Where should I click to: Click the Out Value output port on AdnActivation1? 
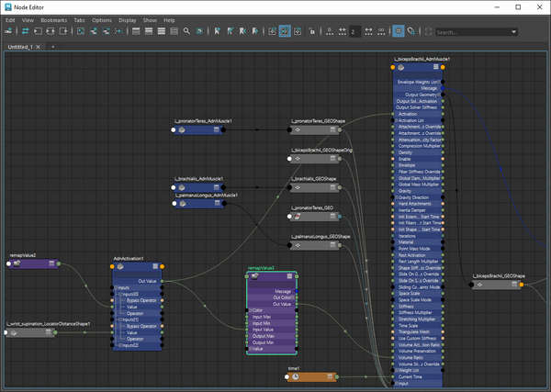coord(163,281)
